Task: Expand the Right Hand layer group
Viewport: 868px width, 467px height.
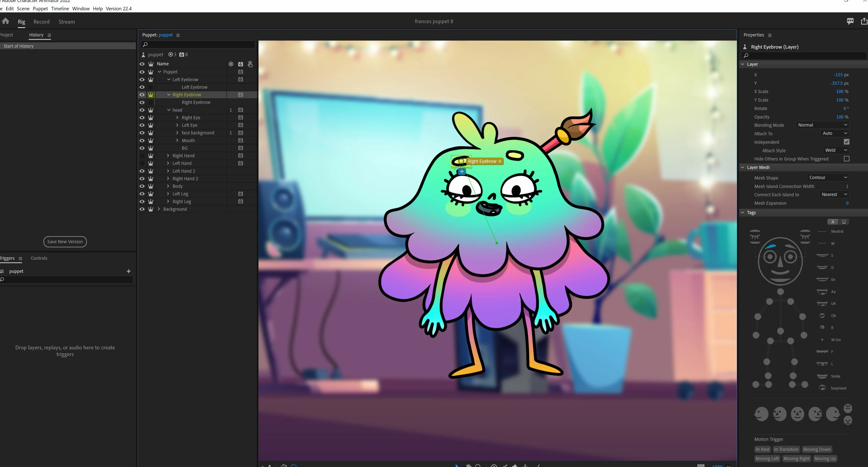Action: pyautogui.click(x=168, y=156)
